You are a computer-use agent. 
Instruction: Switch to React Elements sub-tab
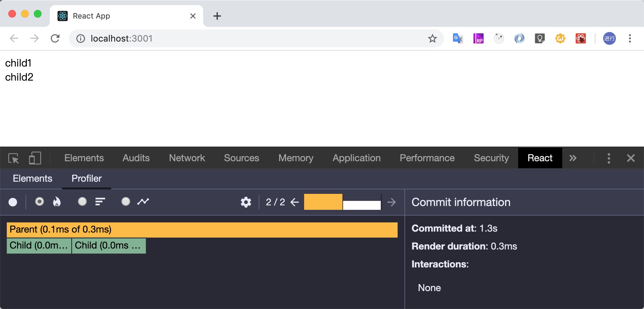(x=33, y=178)
